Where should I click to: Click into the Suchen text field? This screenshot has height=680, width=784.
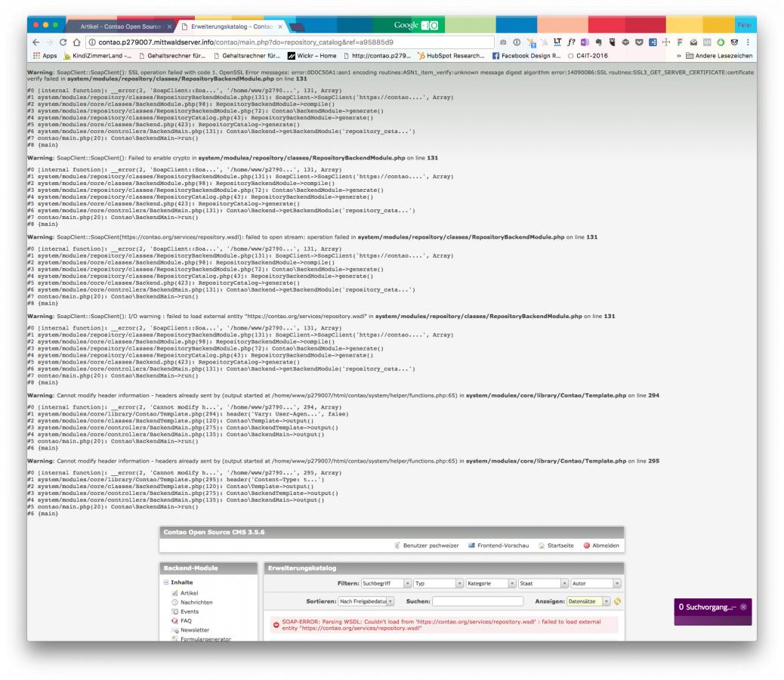(477, 601)
